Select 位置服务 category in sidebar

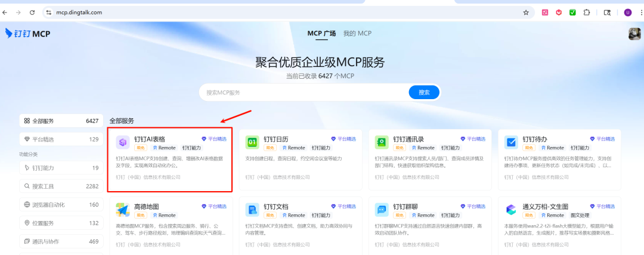click(x=61, y=223)
